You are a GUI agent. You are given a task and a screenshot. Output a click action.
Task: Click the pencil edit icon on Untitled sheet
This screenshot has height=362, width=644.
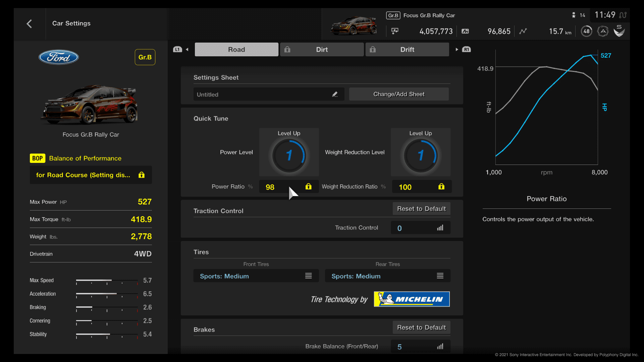(335, 95)
